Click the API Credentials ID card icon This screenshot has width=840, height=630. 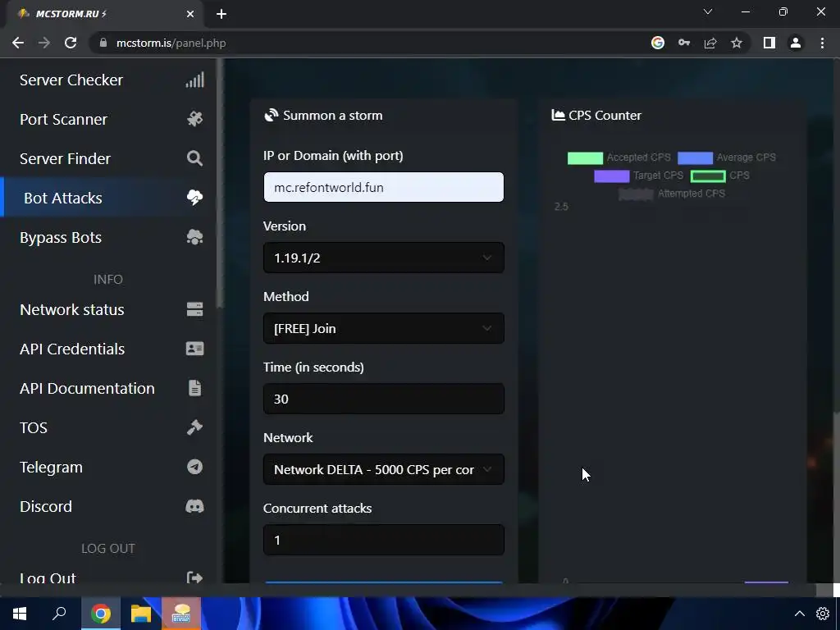[x=194, y=349]
